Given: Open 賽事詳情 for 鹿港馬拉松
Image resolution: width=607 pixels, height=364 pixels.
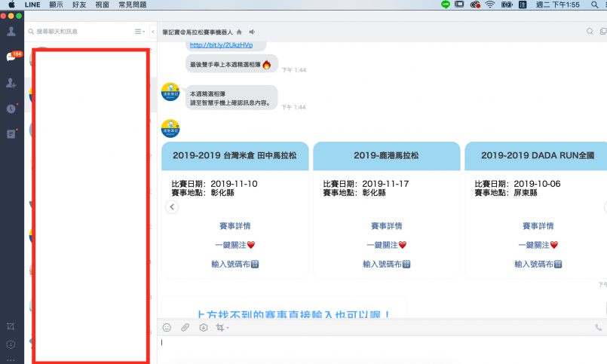Looking at the screenshot, I should (x=386, y=226).
